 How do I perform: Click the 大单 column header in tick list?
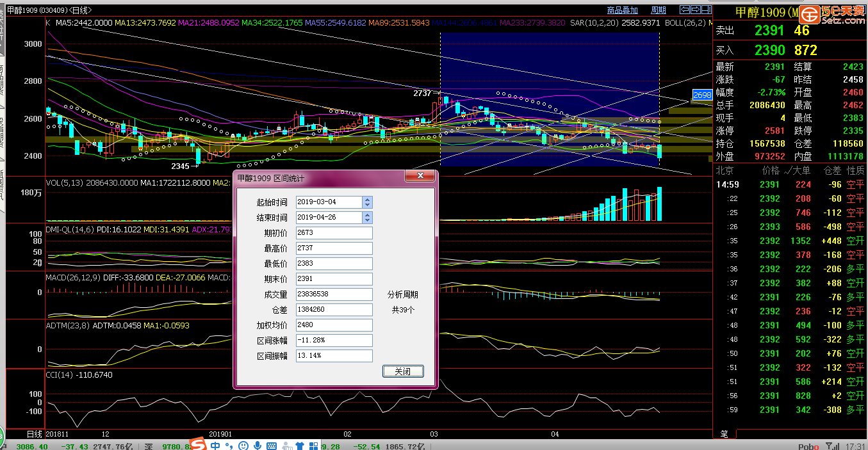803,171
